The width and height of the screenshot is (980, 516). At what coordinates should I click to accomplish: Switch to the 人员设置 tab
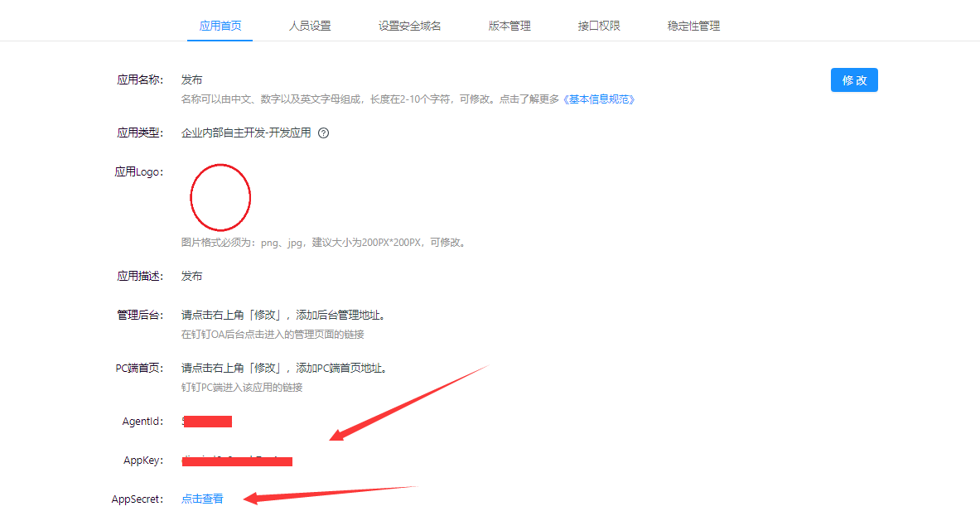[310, 26]
